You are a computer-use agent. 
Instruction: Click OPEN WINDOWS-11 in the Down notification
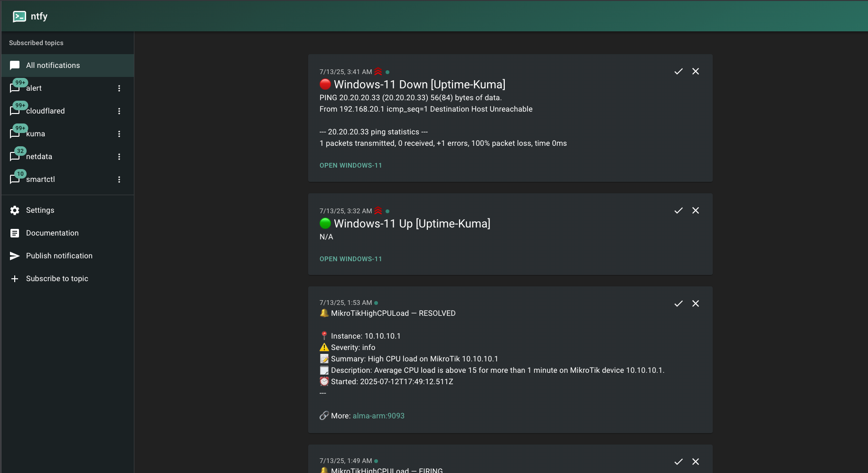point(351,166)
